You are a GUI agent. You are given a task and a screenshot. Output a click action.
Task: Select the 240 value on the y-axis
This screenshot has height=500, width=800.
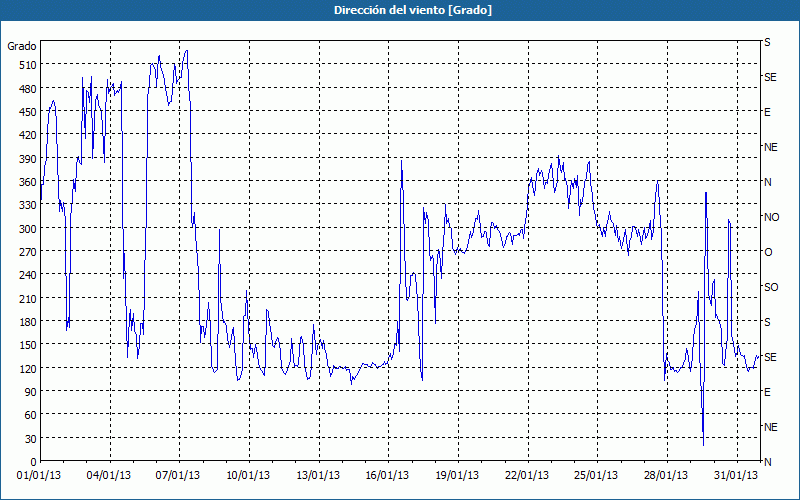click(x=28, y=275)
